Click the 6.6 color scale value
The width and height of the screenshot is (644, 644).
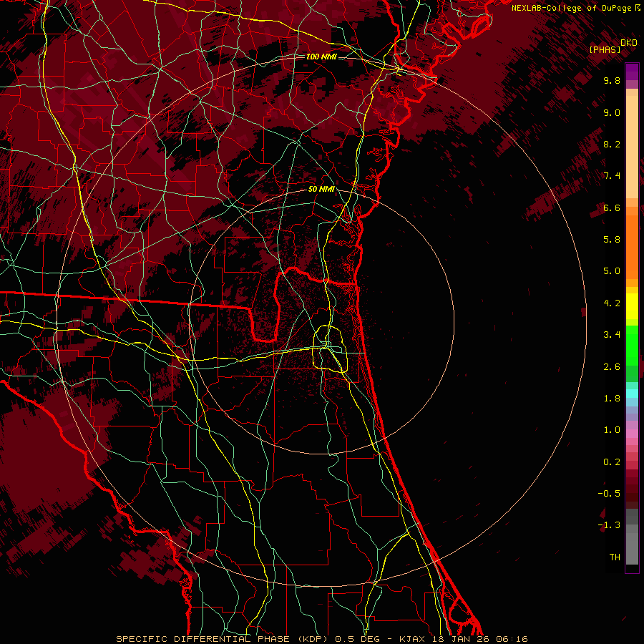click(612, 208)
